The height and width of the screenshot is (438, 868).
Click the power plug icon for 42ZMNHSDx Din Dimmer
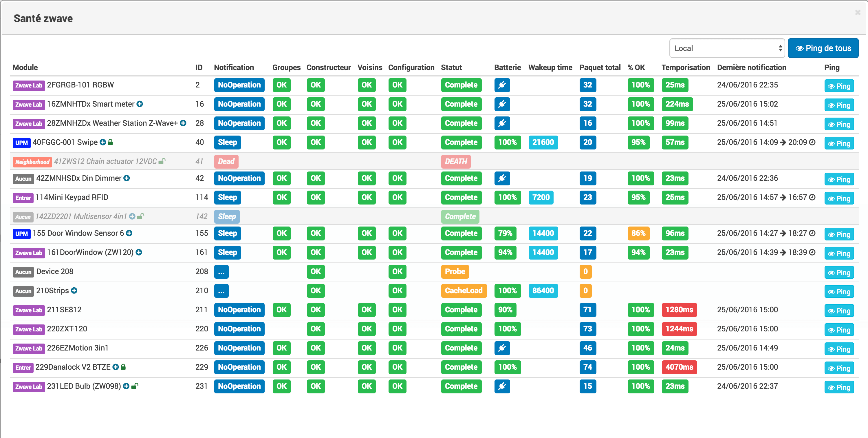(x=502, y=178)
